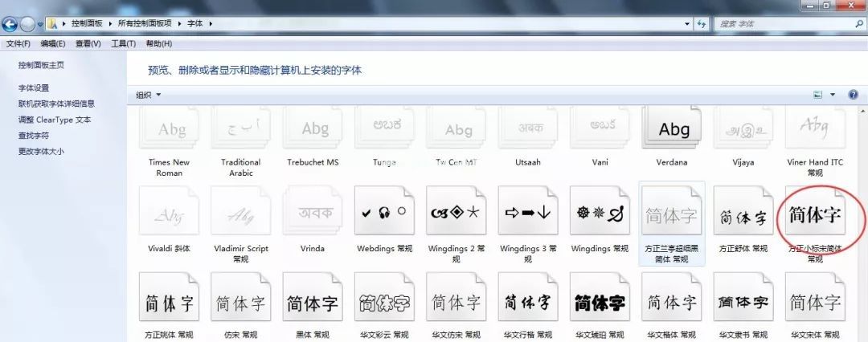Click the 控制面板主页 link
Screen dimensions: 868x342
point(41,65)
